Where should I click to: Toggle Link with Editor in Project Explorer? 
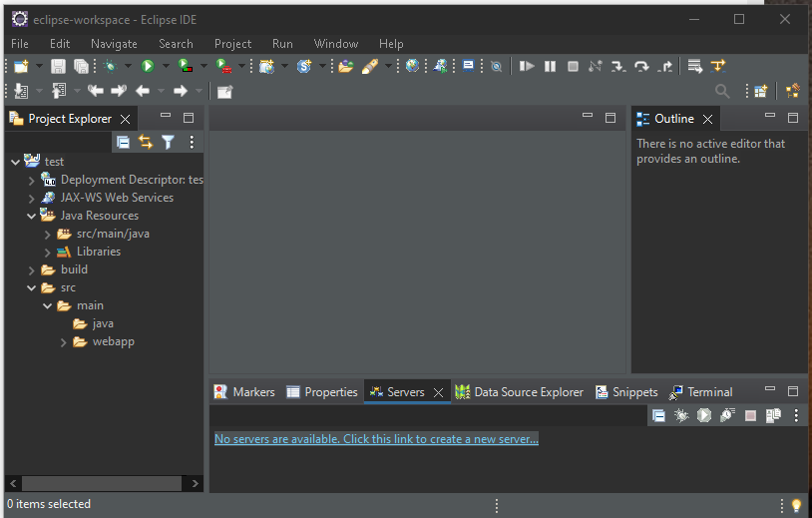tap(146, 142)
